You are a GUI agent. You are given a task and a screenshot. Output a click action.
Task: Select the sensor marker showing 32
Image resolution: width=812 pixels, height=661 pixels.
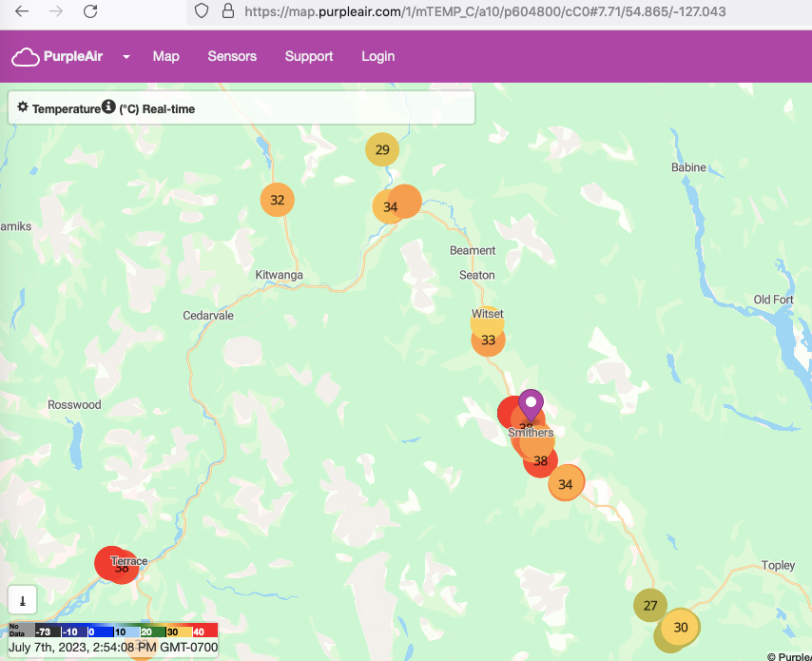point(278,200)
